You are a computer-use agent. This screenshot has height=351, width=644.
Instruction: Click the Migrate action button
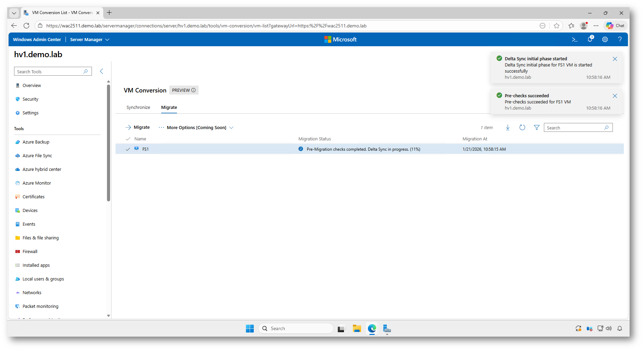[138, 127]
